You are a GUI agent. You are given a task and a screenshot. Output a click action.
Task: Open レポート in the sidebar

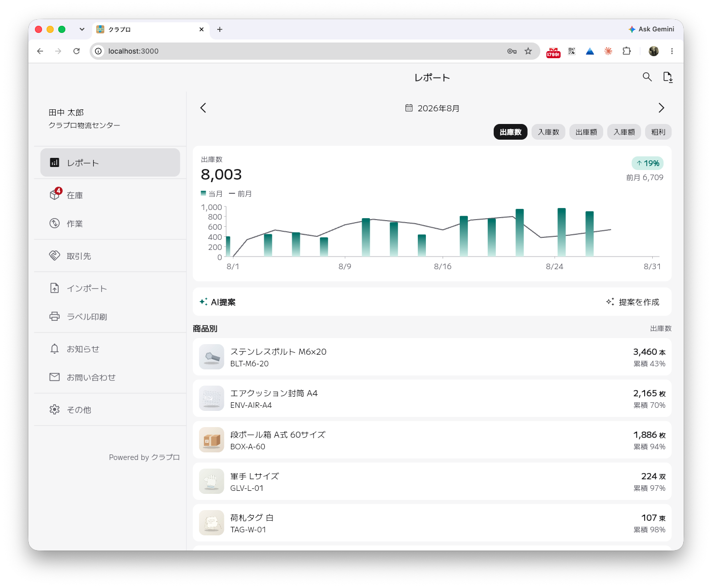tap(110, 162)
